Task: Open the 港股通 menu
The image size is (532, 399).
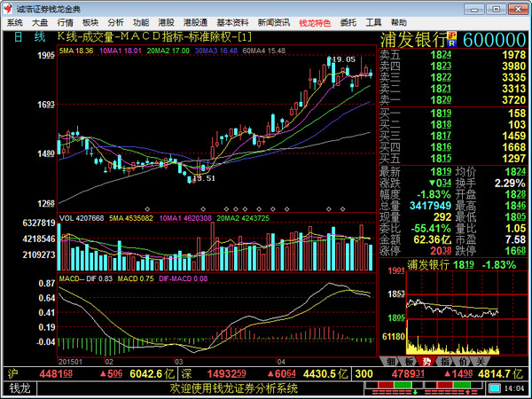Action: [x=195, y=23]
